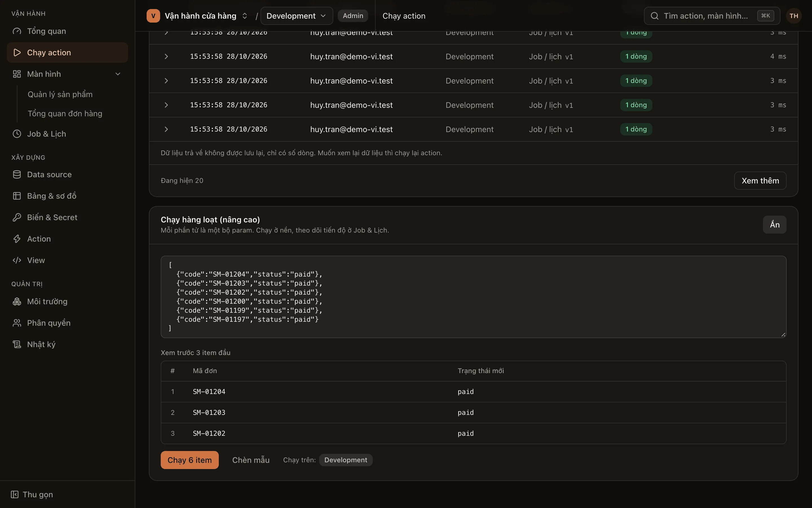Click the Development badge next to Chạy trên
This screenshot has height=508, width=812.
[346, 460]
